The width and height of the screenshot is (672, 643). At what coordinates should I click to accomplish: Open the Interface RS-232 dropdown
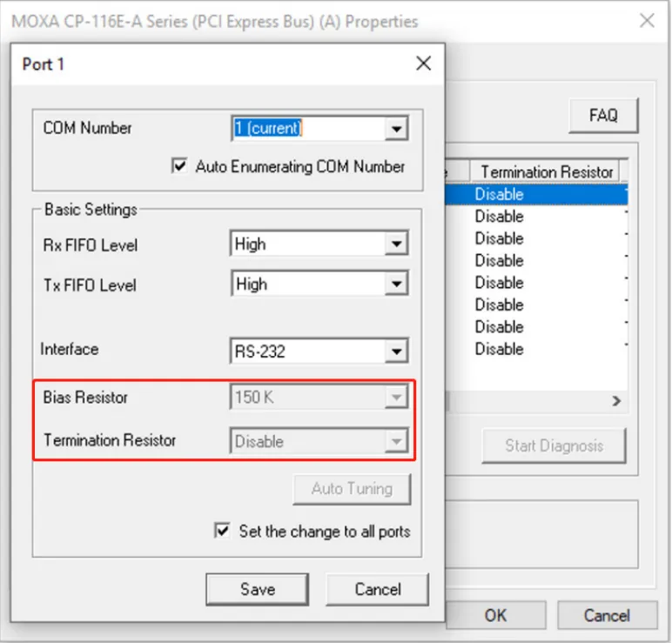pyautogui.click(x=397, y=352)
